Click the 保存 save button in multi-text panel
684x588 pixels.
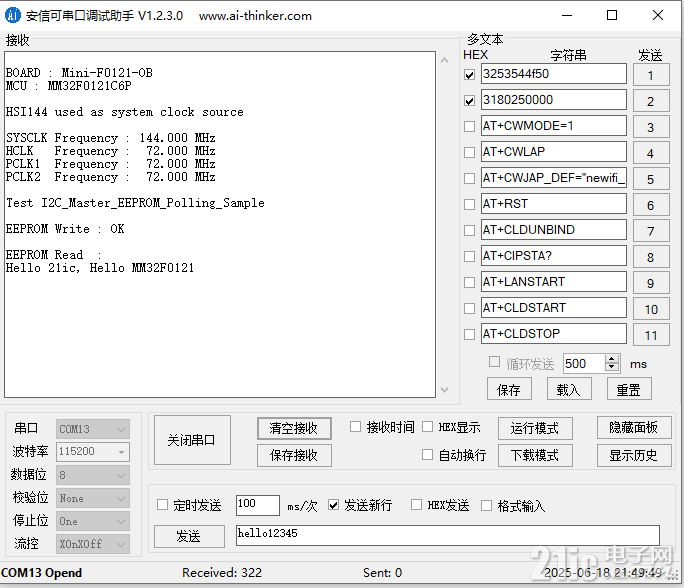(509, 389)
